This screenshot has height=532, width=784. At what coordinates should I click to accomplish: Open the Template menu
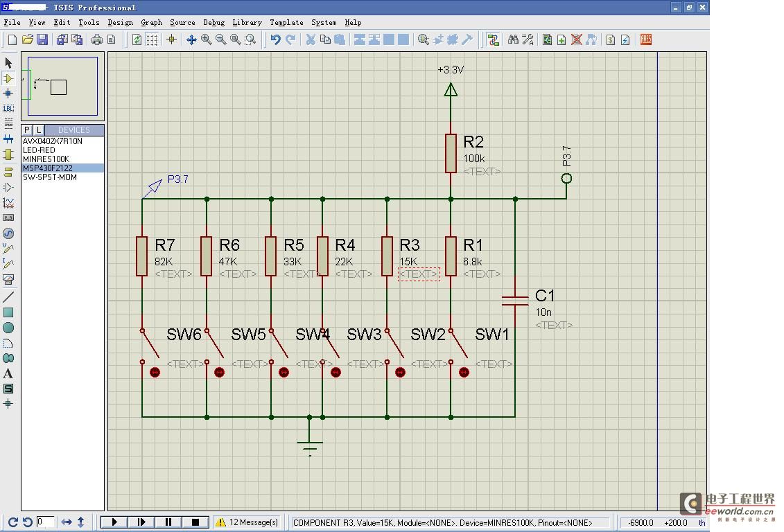pos(286,22)
